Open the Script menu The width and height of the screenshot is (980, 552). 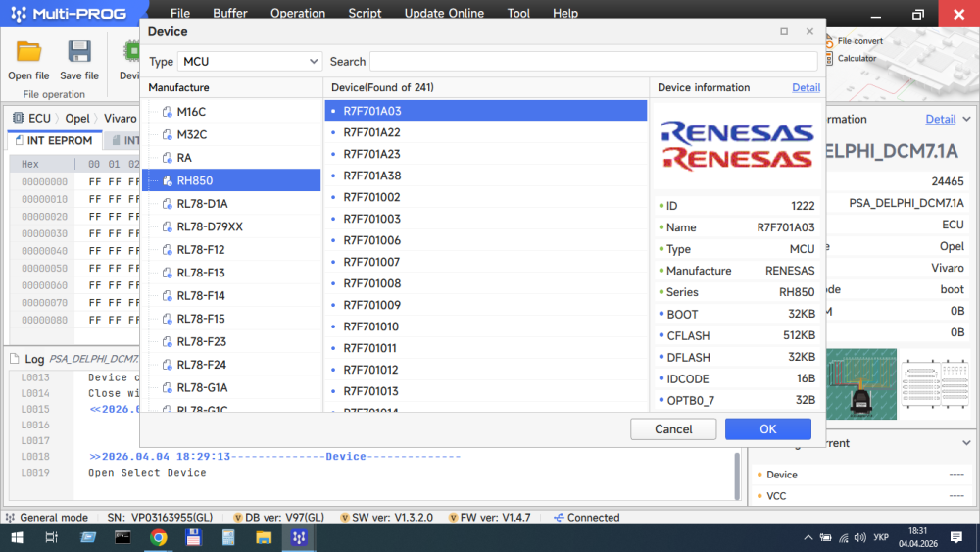[x=365, y=13]
